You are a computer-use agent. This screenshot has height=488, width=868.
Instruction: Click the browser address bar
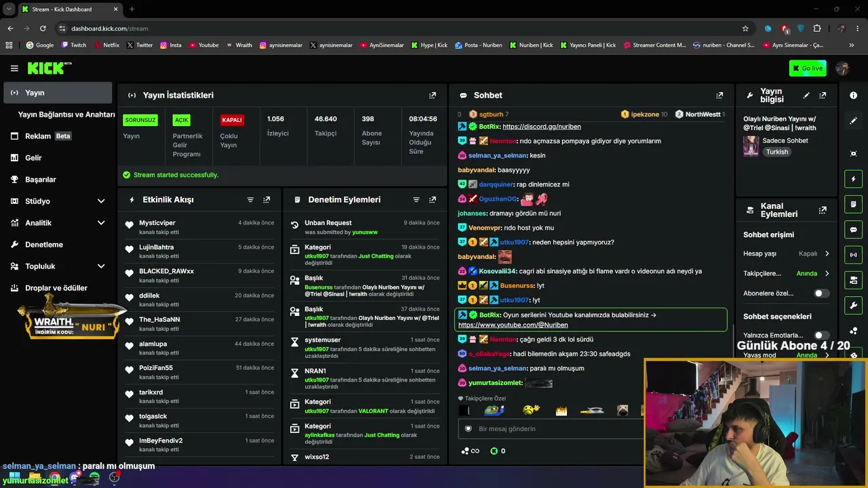click(403, 28)
